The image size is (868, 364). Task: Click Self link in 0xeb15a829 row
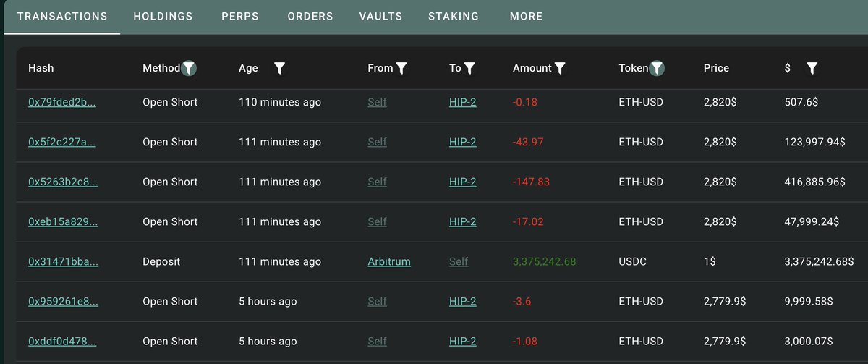[x=377, y=221]
